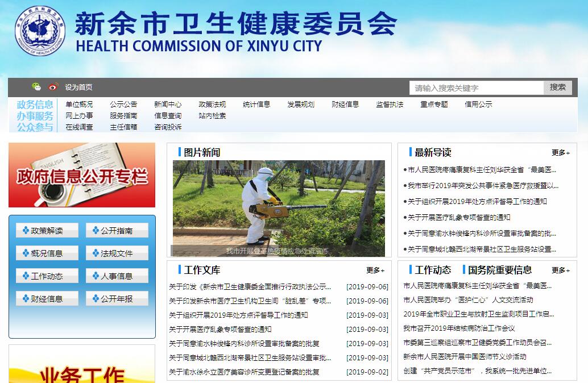Open 关于同意城北赣西北湖帝景社区 item in 最新导读

click(x=482, y=249)
